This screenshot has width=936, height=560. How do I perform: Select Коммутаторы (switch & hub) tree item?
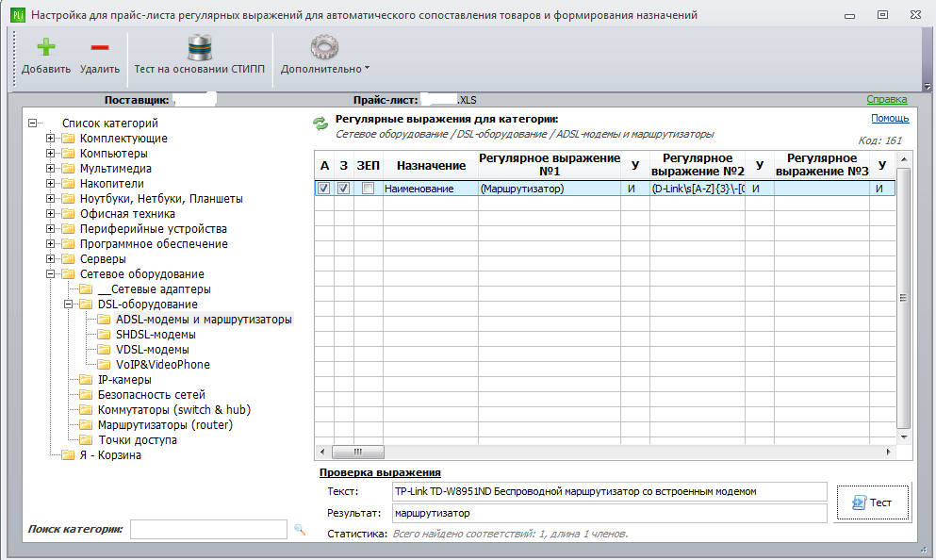(173, 409)
